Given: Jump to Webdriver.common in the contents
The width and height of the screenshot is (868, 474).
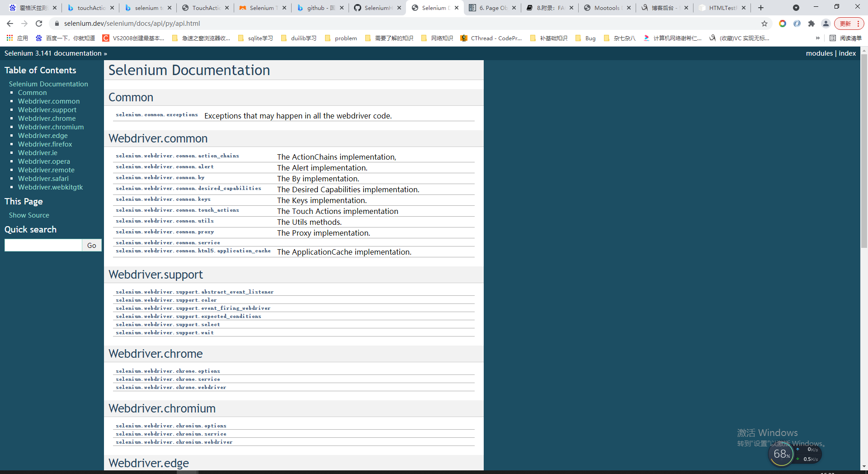Looking at the screenshot, I should pyautogui.click(x=49, y=101).
